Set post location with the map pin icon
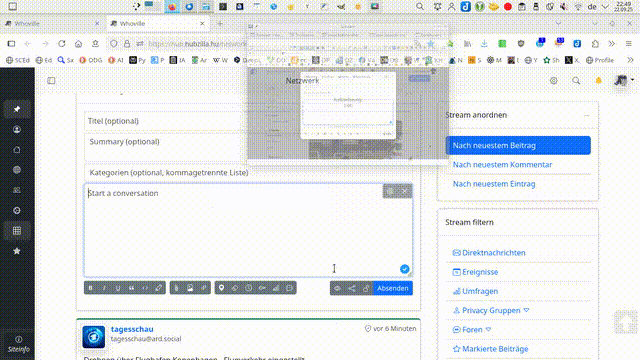The height and width of the screenshot is (360, 640). coord(221,288)
